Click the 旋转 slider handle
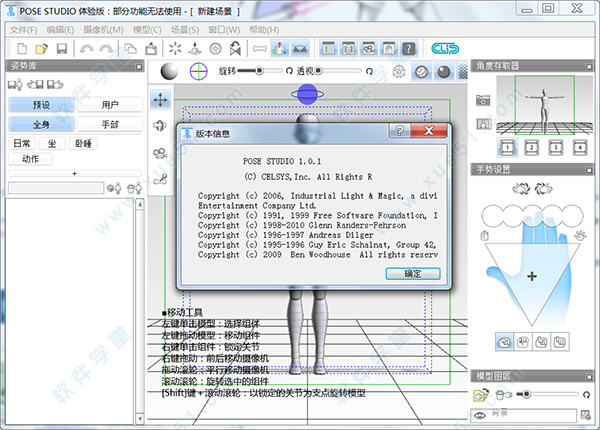This screenshot has width=600, height=430. pyautogui.click(x=259, y=71)
